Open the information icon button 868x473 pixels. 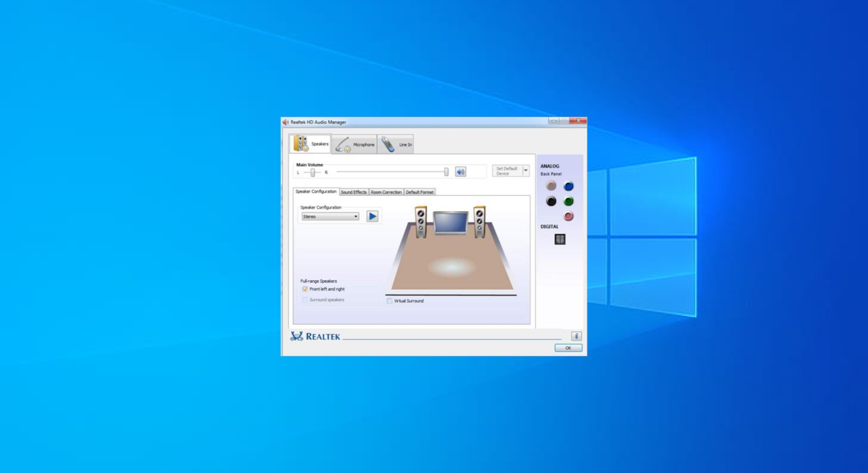(x=576, y=336)
